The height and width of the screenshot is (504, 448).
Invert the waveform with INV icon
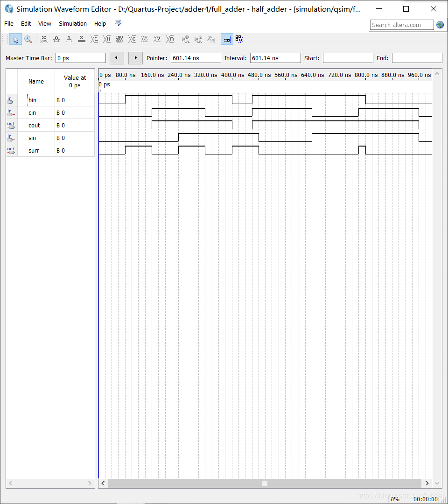pyautogui.click(x=119, y=39)
